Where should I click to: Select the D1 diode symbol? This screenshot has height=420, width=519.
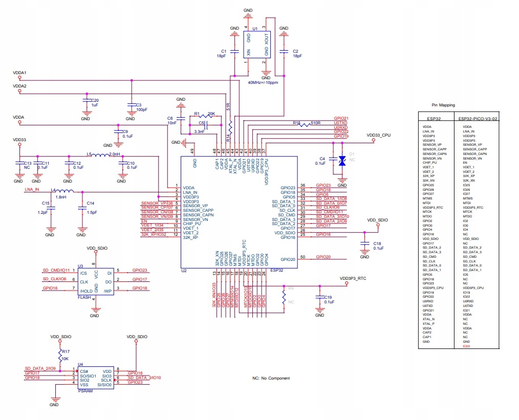[342, 161]
